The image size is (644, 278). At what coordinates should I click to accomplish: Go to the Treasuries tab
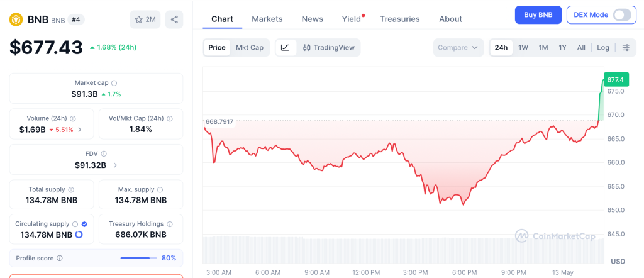(x=399, y=19)
